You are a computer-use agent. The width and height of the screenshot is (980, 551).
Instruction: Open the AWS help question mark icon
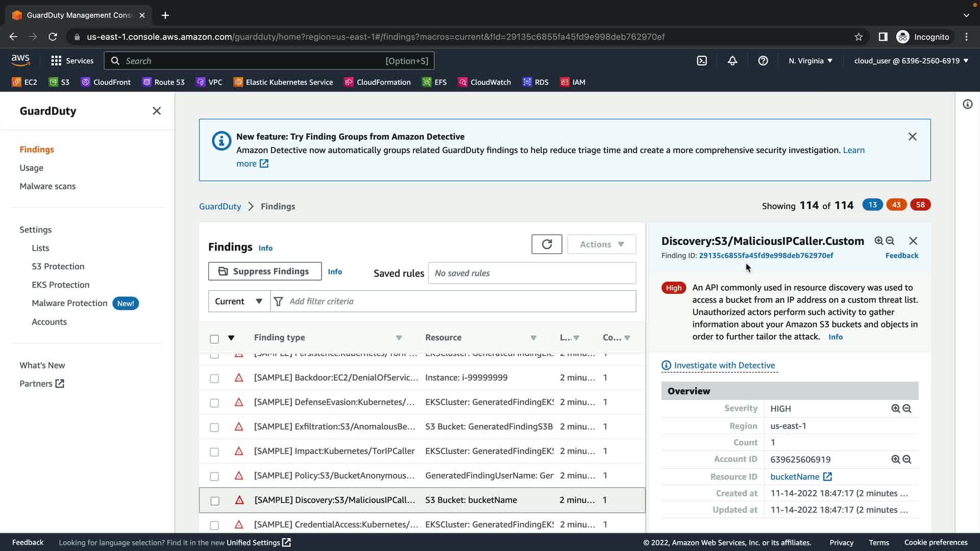click(763, 61)
